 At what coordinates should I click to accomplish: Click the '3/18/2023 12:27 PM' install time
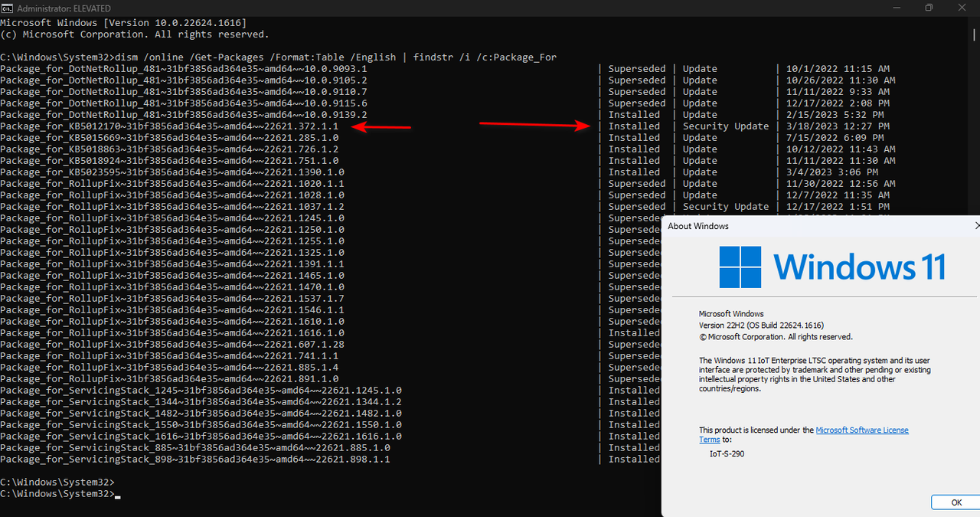click(x=837, y=126)
